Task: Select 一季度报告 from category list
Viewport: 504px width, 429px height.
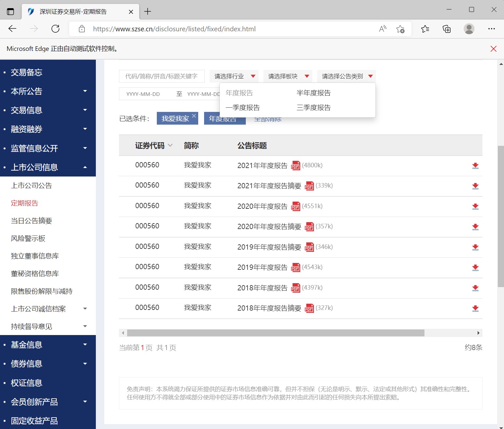Action: [243, 108]
